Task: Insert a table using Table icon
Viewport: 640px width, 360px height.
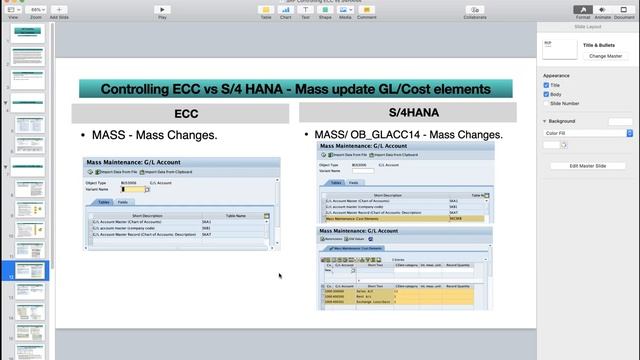Action: 266,10
